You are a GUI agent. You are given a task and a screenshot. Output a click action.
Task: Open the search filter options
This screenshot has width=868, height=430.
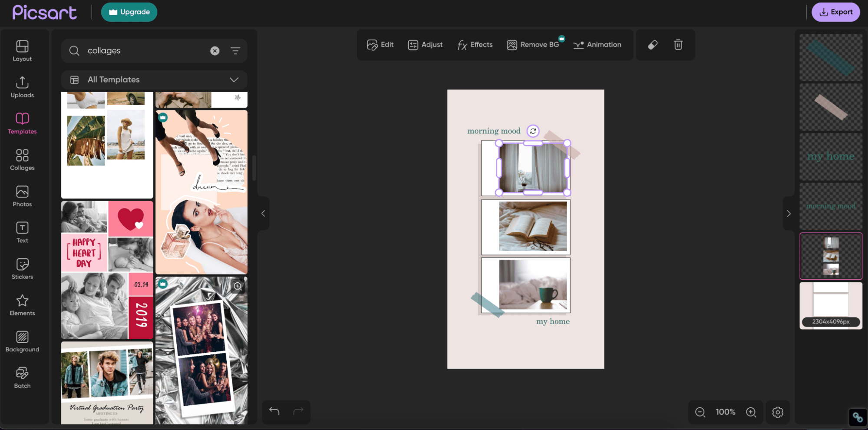point(235,51)
